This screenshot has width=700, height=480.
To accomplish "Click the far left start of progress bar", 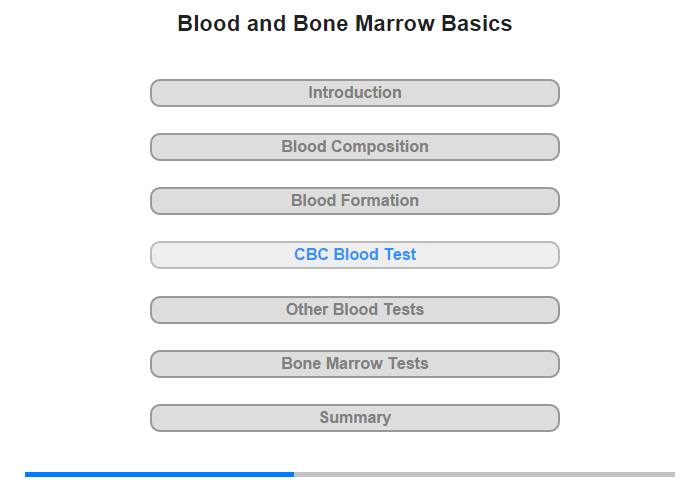I will (x=28, y=474).
